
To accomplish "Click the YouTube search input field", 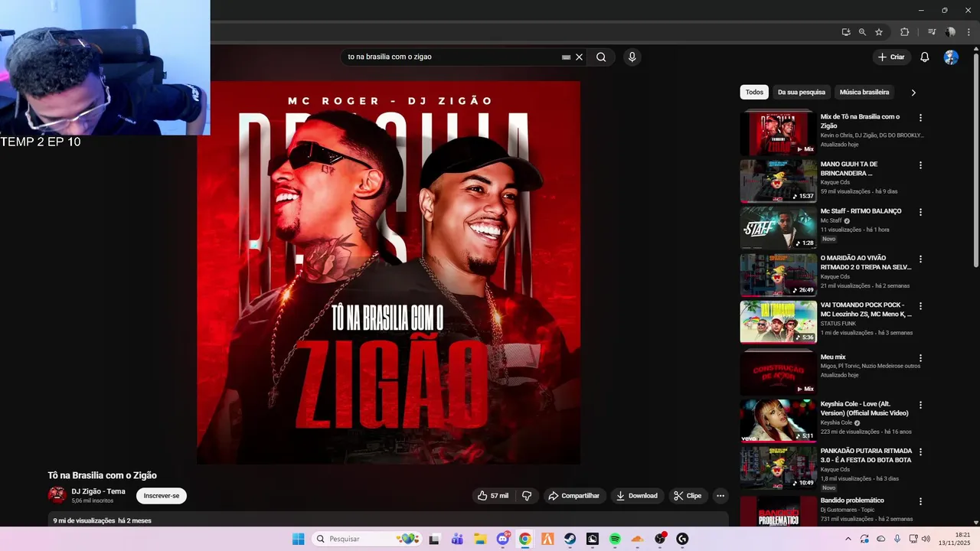I will point(452,57).
